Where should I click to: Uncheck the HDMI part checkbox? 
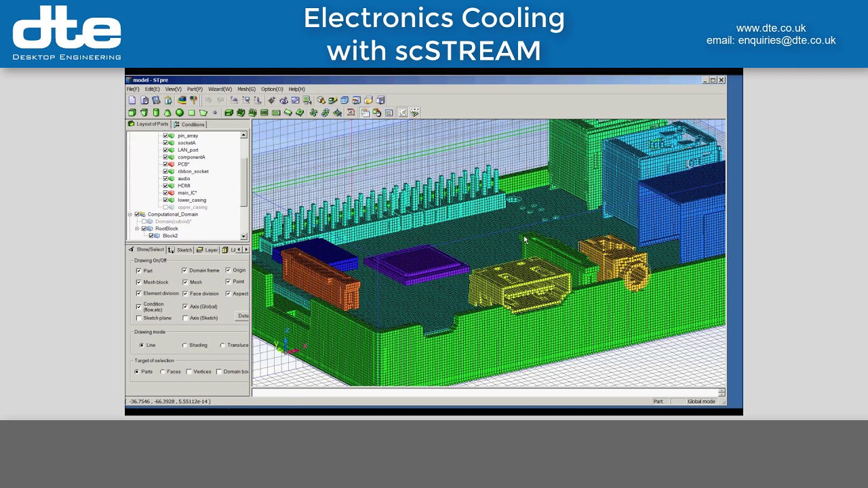165,186
